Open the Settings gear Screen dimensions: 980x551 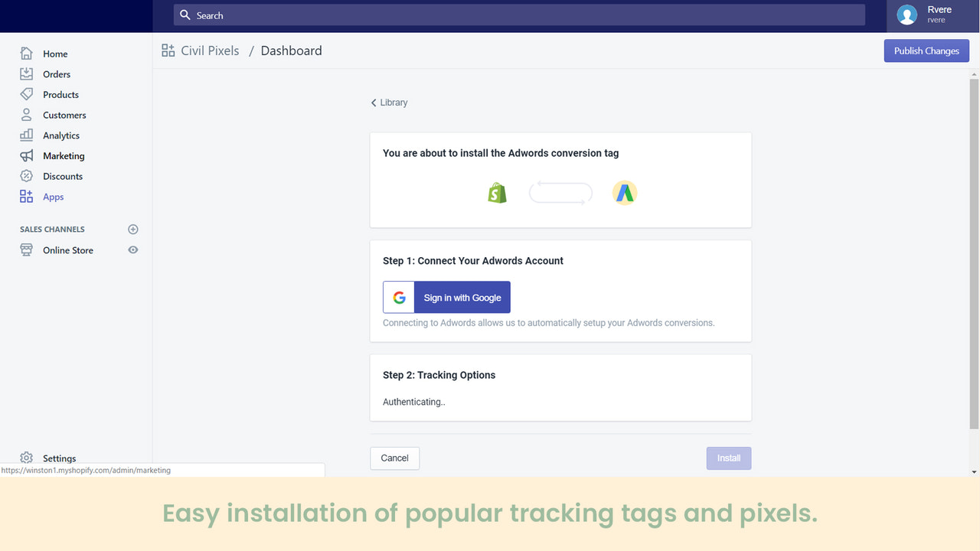pyautogui.click(x=26, y=457)
